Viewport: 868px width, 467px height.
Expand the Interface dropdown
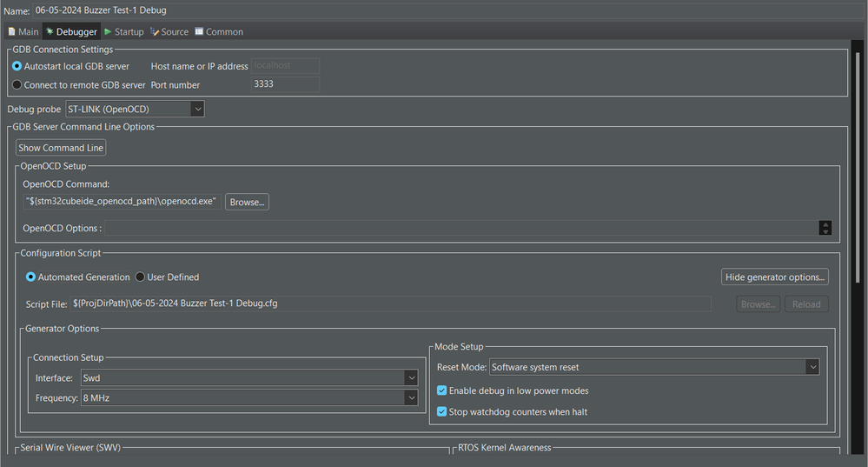pos(248,378)
